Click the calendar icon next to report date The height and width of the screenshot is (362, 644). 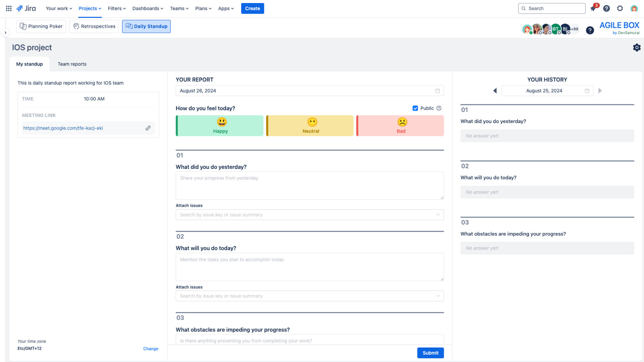coord(437,90)
